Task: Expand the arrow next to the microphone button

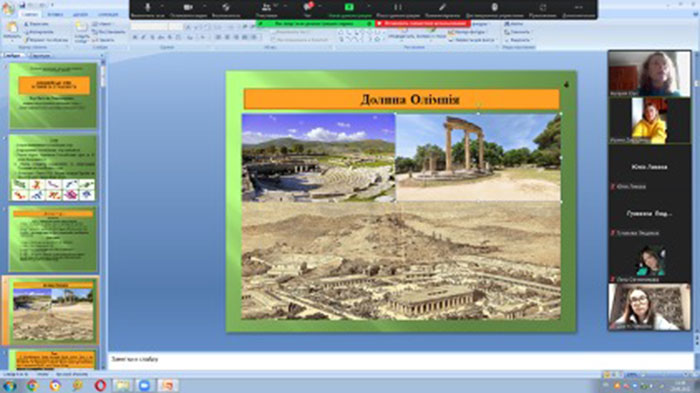Action: coord(162,7)
